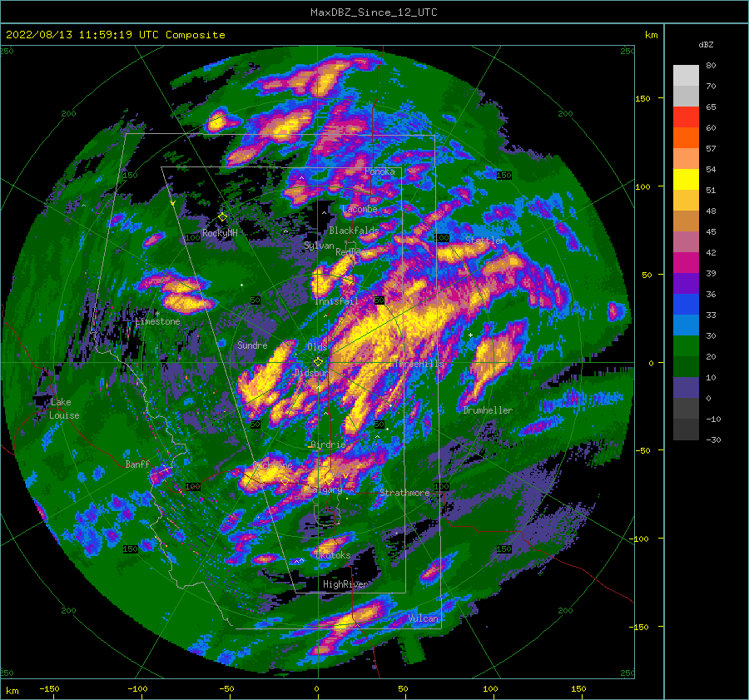Image resolution: width=749 pixels, height=700 pixels.
Task: Click the Drumheller city label
Action: [x=488, y=410]
